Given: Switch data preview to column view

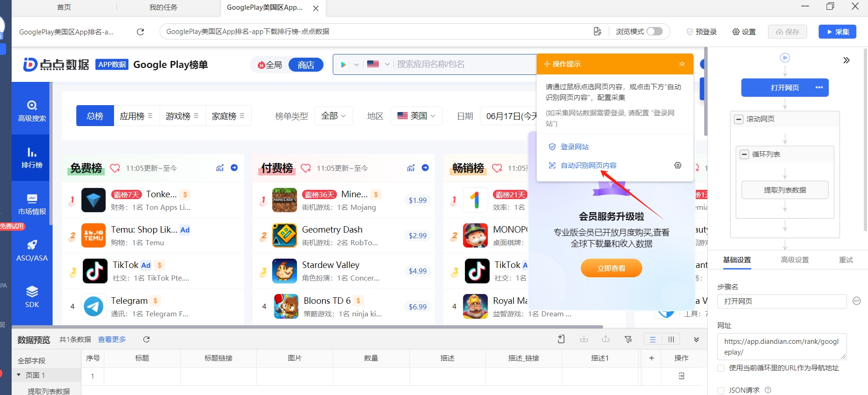Looking at the screenshot, I should pyautogui.click(x=671, y=340).
